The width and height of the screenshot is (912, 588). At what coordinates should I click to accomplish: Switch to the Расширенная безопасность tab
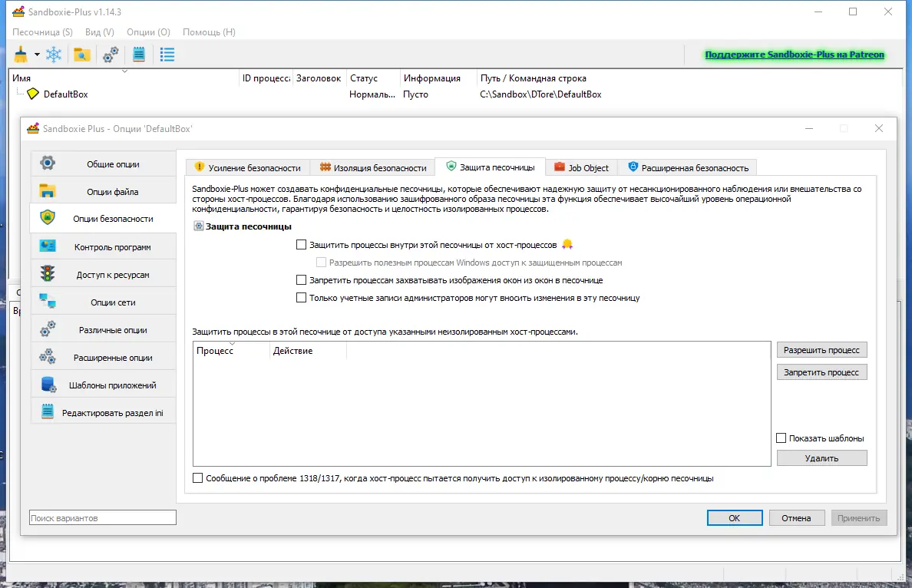click(688, 167)
